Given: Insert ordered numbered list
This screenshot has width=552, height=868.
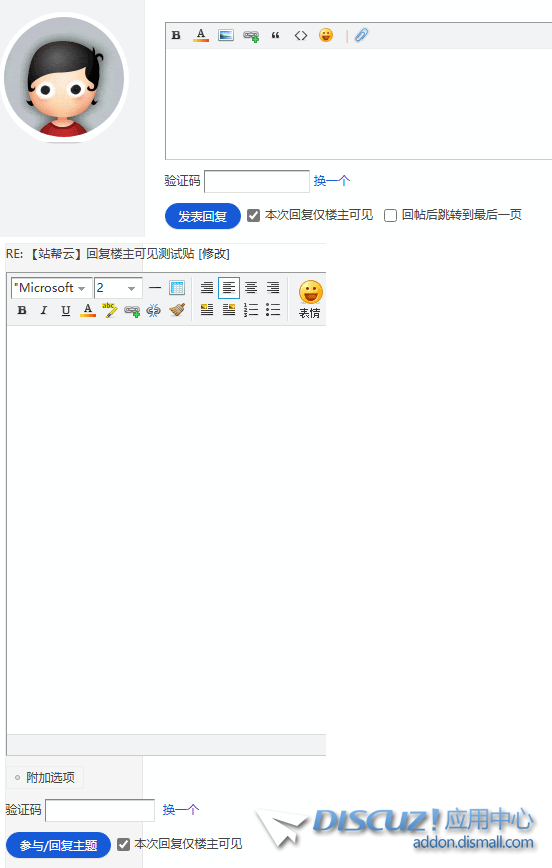Looking at the screenshot, I should click(x=251, y=310).
